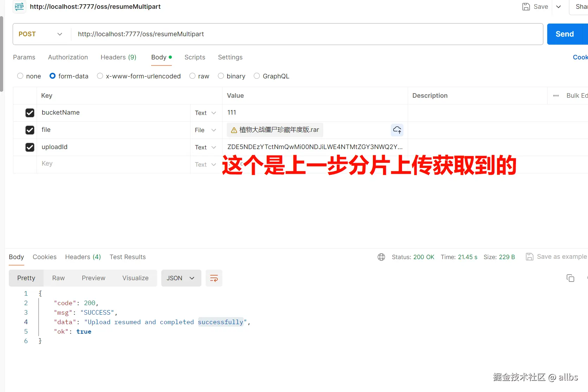588x392 pixels.
Task: Switch to Raw response view
Action: [58, 278]
